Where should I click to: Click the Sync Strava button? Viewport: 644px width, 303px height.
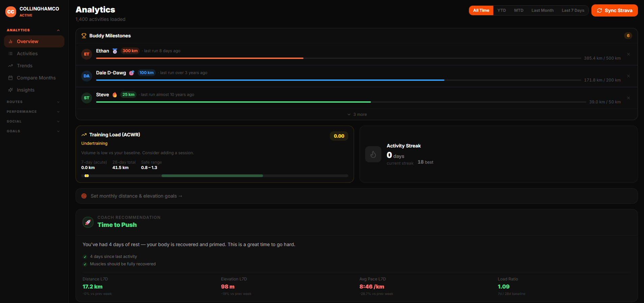point(615,10)
